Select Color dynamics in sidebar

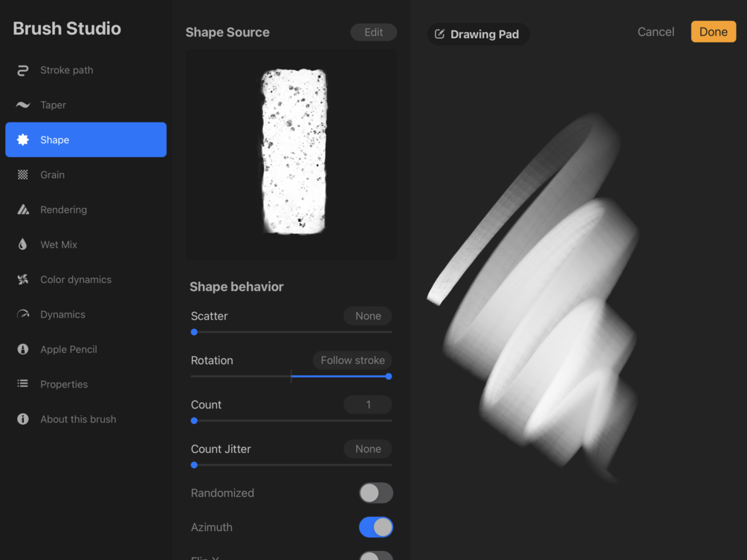point(85,279)
